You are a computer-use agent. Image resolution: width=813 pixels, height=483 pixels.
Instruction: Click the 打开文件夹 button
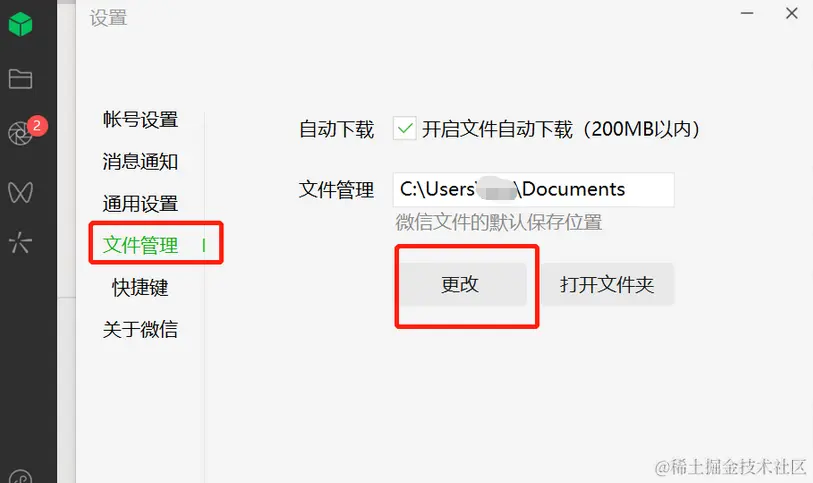click(x=607, y=284)
